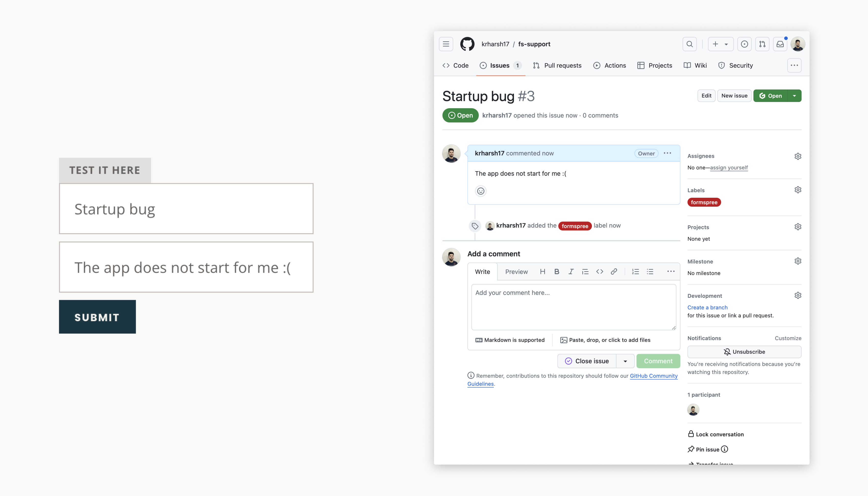Open the create new plus dropdown
The image size is (868, 496).
pos(720,44)
